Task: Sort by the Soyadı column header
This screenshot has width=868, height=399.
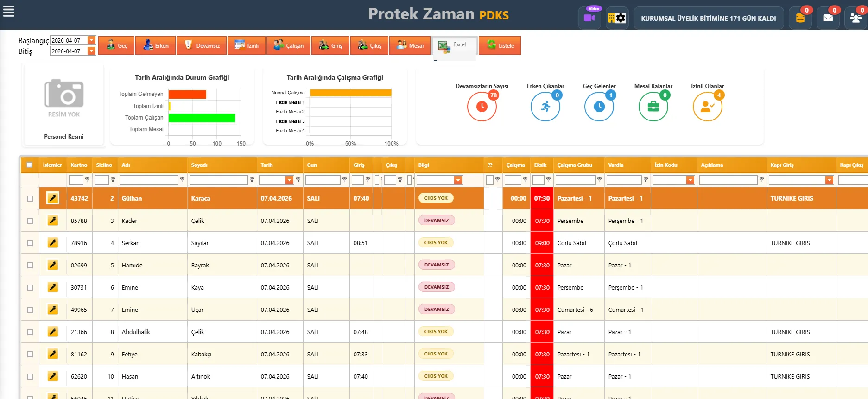Action: coord(199,165)
